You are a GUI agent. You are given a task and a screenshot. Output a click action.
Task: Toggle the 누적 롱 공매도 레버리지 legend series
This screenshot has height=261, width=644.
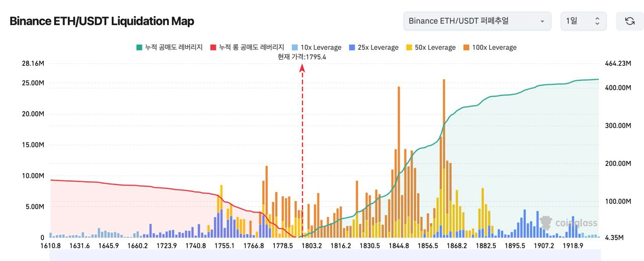247,47
